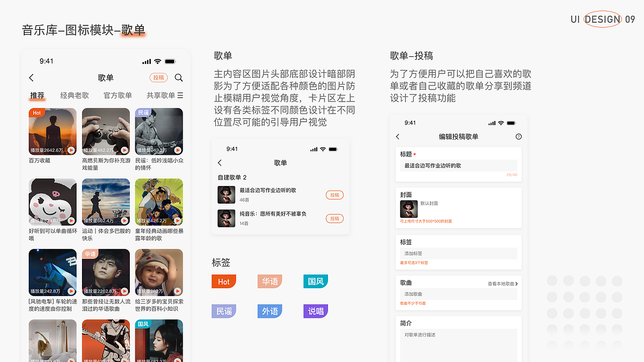Click the 自建歌单 2 heading
This screenshot has height=362, width=644.
coord(232,177)
